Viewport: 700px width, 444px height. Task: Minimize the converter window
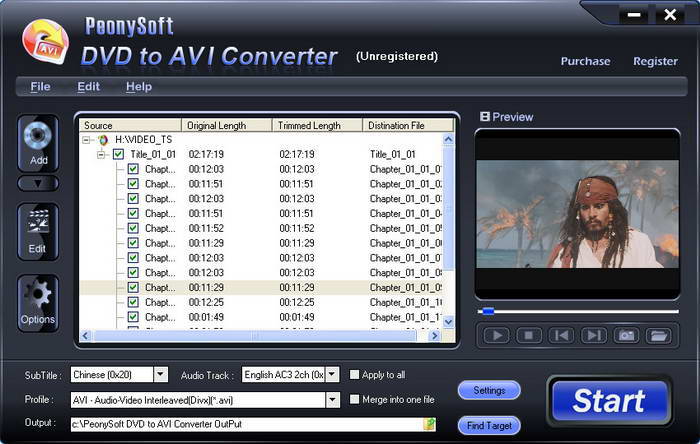[x=634, y=15]
